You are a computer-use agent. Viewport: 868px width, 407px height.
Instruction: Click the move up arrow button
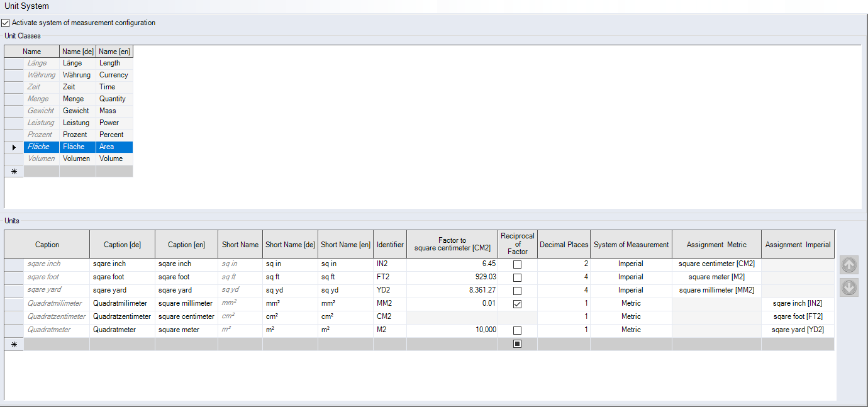tap(849, 265)
